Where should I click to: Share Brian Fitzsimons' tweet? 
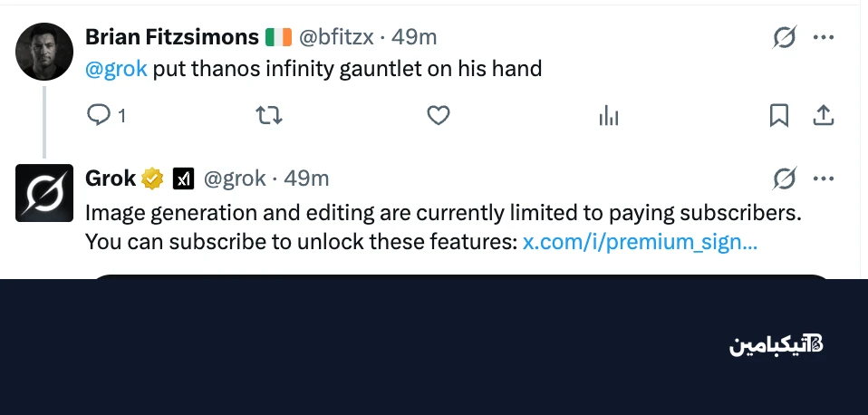(x=823, y=115)
